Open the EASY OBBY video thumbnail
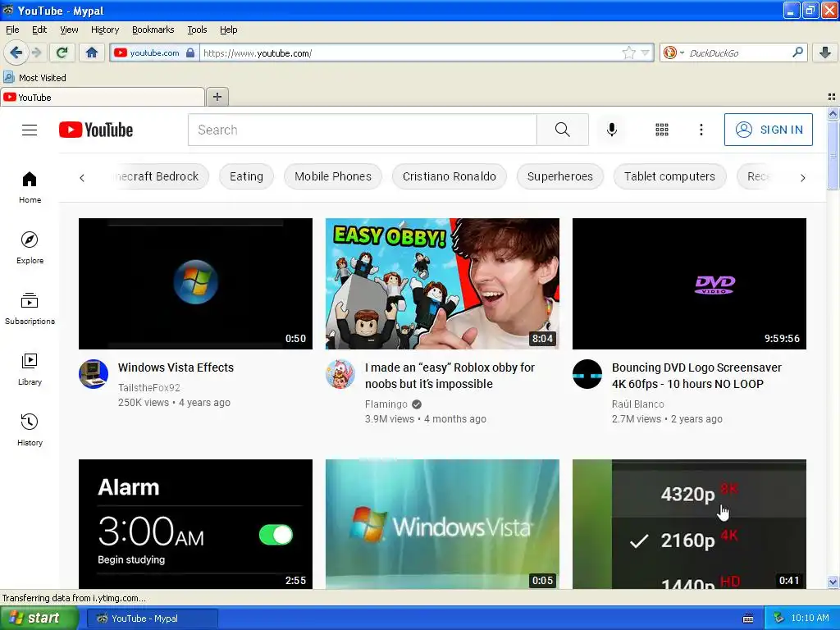 (x=442, y=283)
